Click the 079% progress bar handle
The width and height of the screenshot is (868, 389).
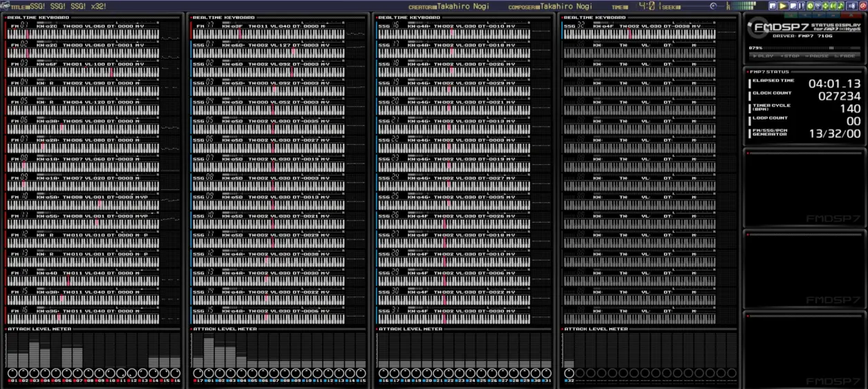click(831, 48)
